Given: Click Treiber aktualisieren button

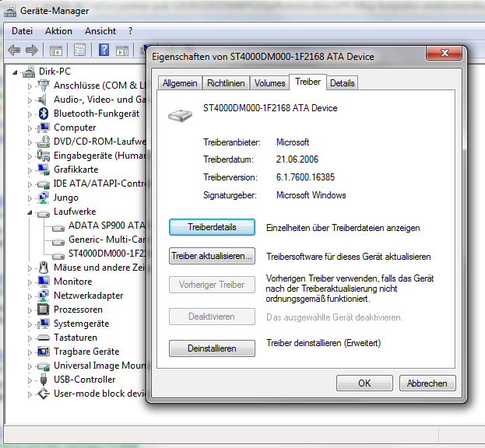Looking at the screenshot, I should [212, 256].
